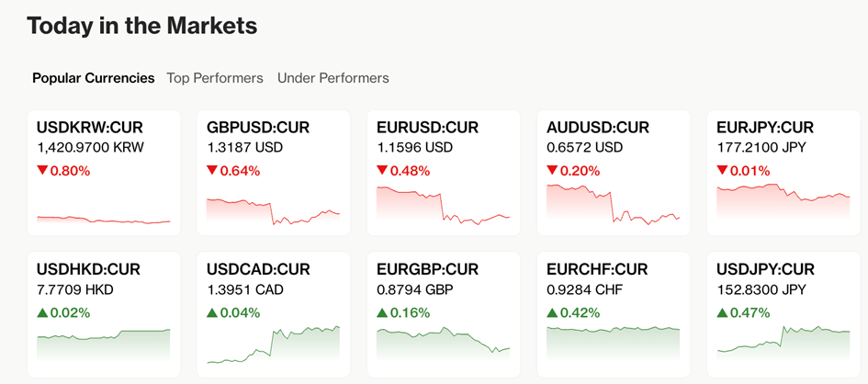This screenshot has width=868, height=384.
Task: Click the green up arrow on EURCHF
Action: pyautogui.click(x=552, y=312)
